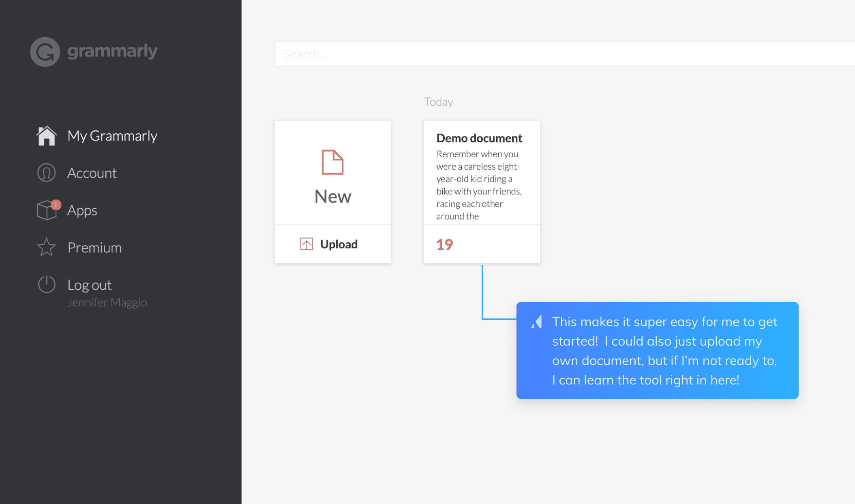Click the grammarly wordmark text
Viewport: 855px width, 504px height.
112,51
